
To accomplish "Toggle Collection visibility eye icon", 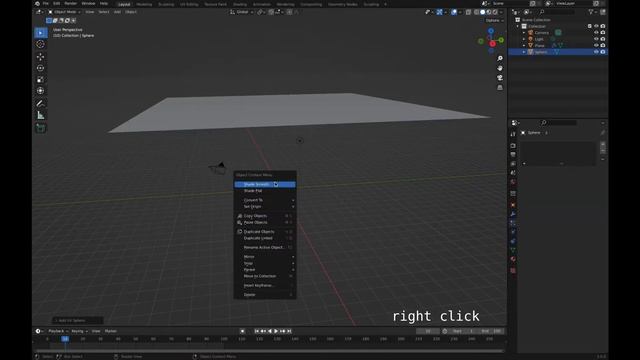I will (596, 26).
